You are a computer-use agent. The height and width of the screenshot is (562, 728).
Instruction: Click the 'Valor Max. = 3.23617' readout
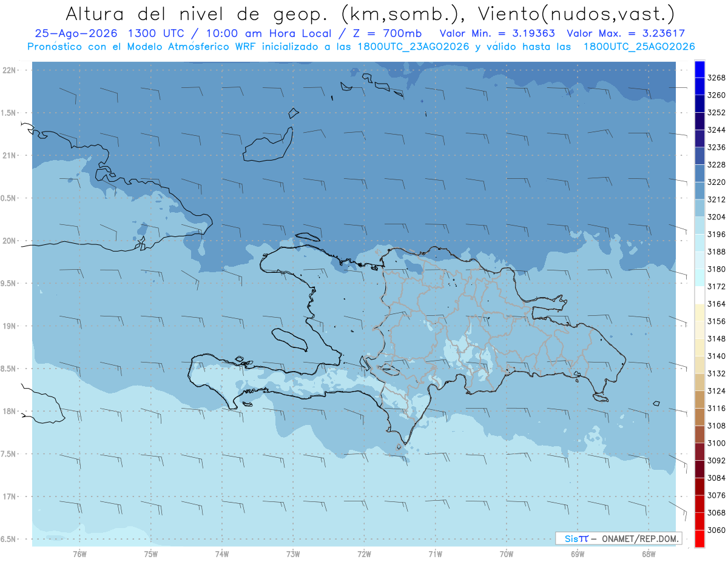click(x=625, y=33)
